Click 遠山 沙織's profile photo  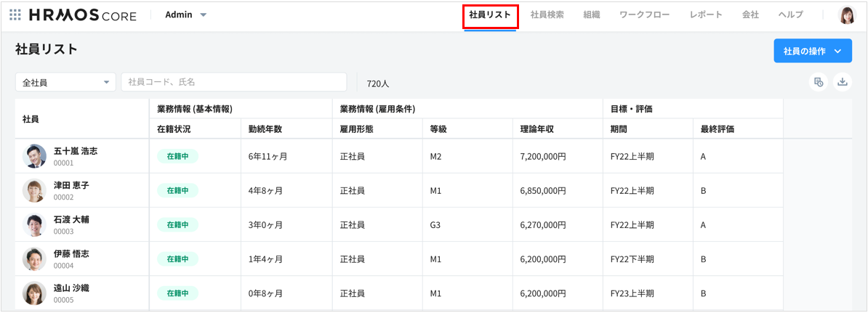[34, 293]
